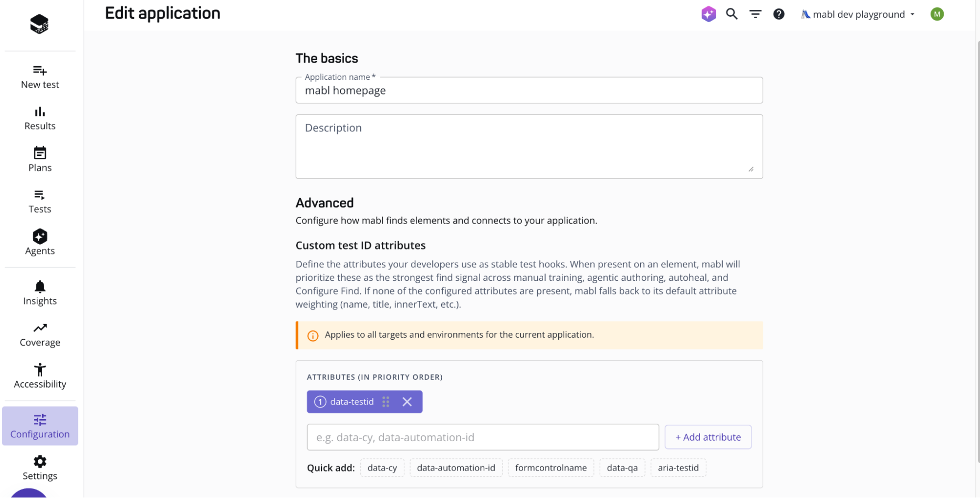Click the Add attribute button

[x=708, y=437]
